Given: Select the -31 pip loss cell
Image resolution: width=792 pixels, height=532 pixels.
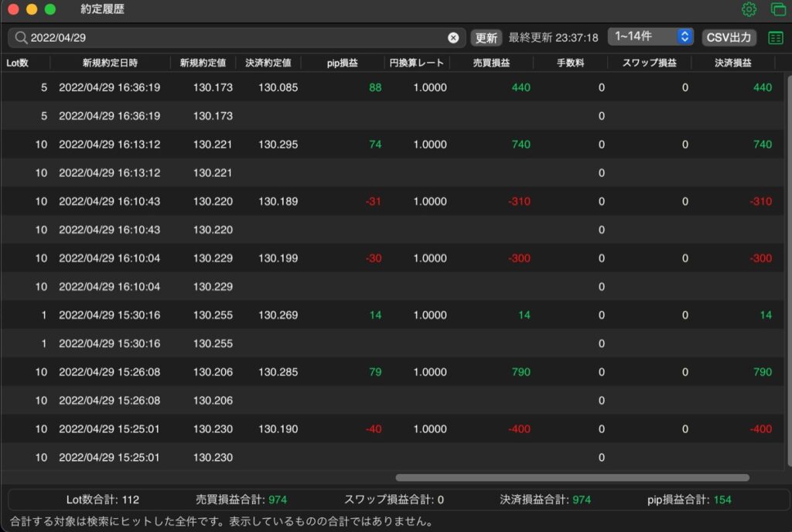Looking at the screenshot, I should tap(374, 201).
